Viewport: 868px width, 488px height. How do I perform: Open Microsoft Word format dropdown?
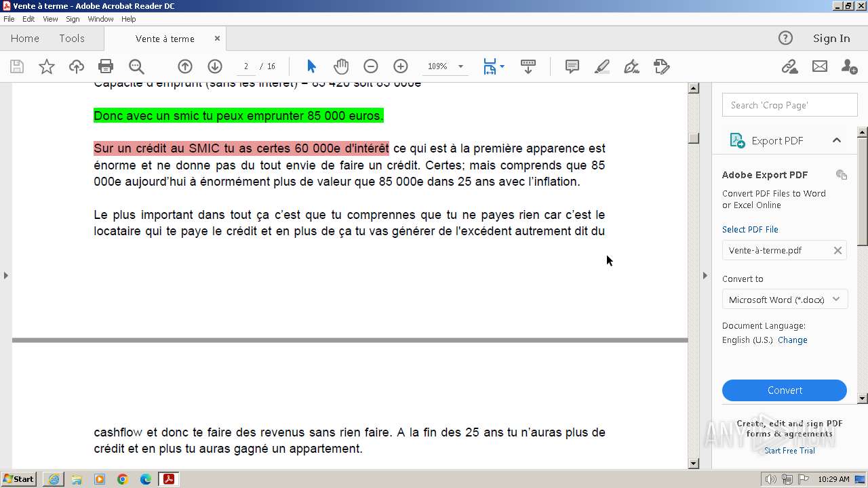785,300
